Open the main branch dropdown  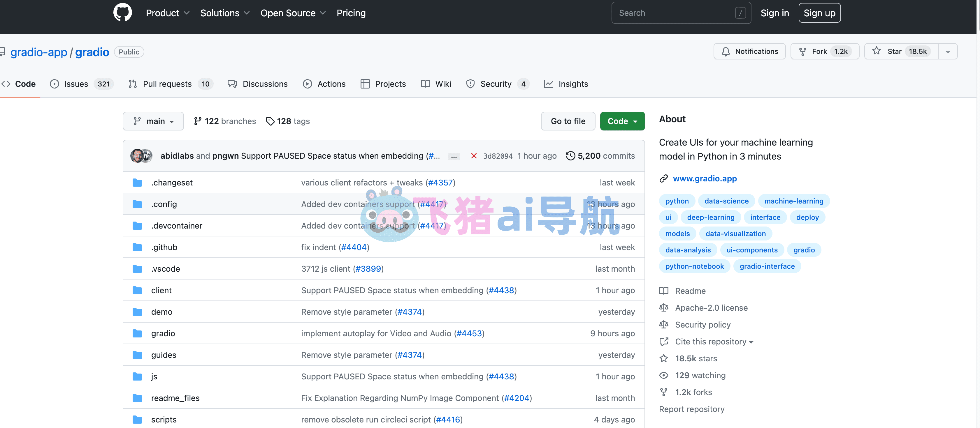(153, 121)
